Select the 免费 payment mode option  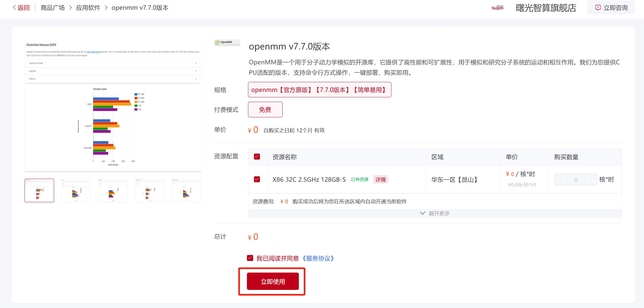[265, 110]
